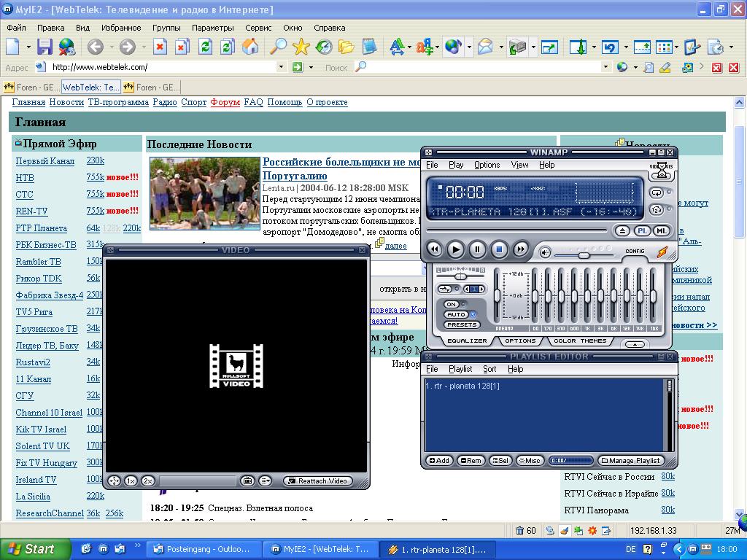The width and height of the screenshot is (747, 560).
Task: Open playlist Misc options menu
Action: point(530,461)
